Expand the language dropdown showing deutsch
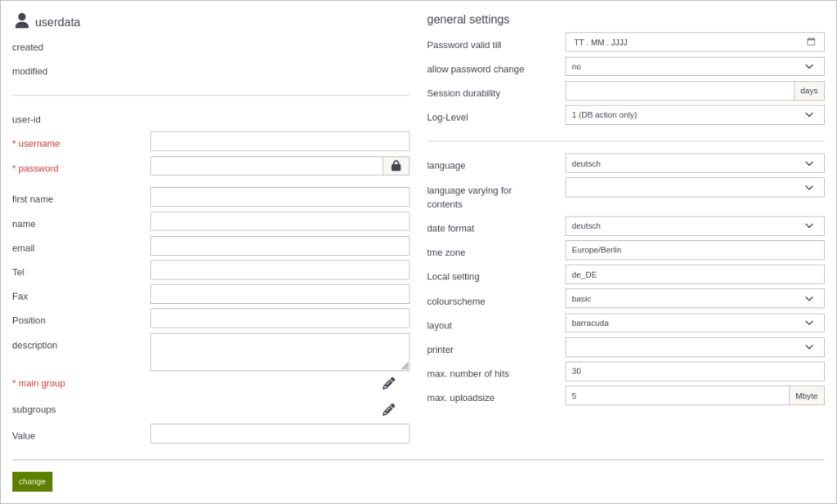837x504 pixels. point(695,163)
